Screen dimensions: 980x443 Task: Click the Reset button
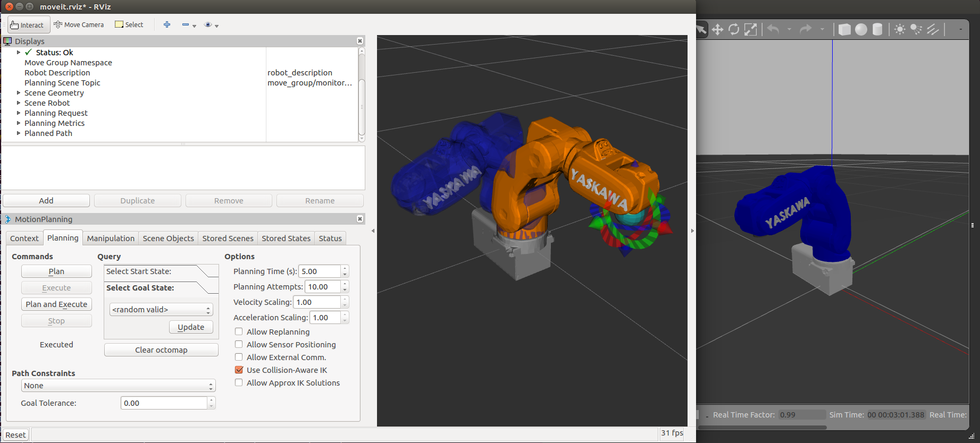tap(15, 435)
